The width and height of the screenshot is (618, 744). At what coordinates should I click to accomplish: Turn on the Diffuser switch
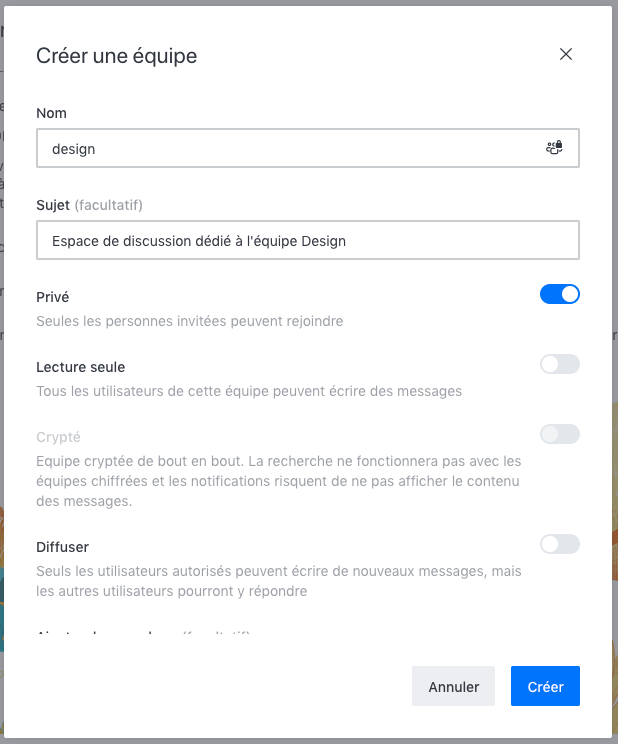560,544
